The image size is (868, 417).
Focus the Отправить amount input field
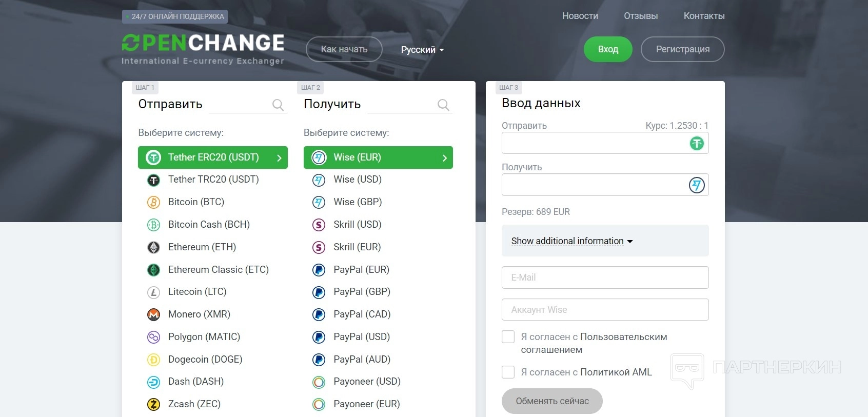(x=605, y=143)
